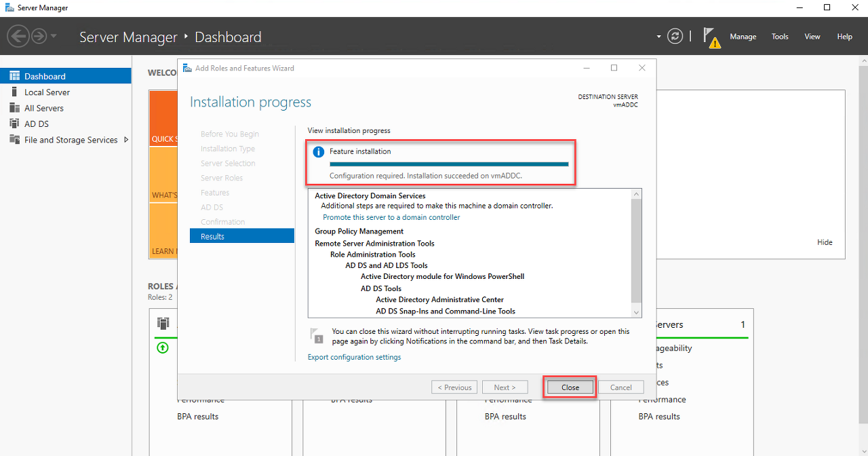Image resolution: width=868 pixels, height=456 pixels.
Task: Open the dropdown arrow left of the refresh icon
Action: (658, 37)
